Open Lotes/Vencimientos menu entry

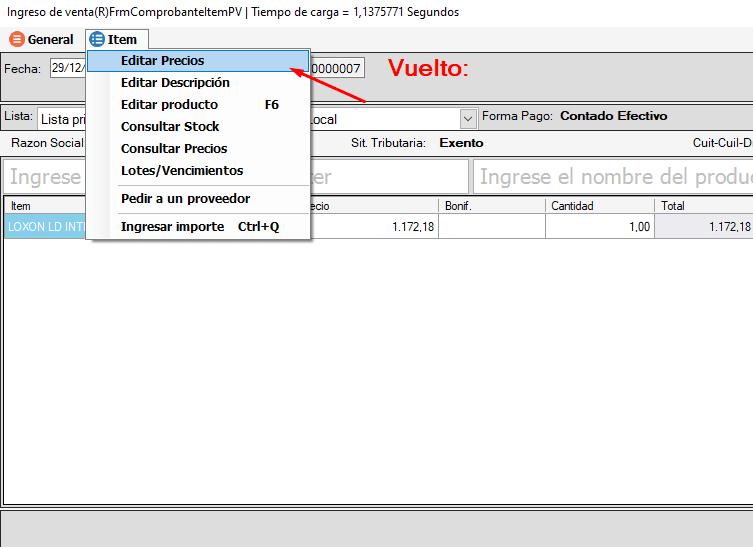point(181,171)
